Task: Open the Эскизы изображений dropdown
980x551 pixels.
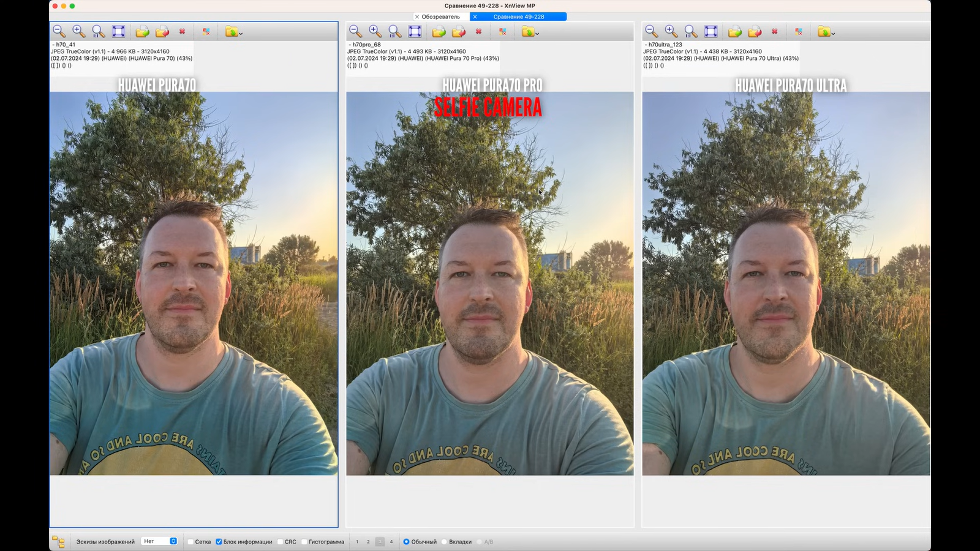Action: point(159,541)
